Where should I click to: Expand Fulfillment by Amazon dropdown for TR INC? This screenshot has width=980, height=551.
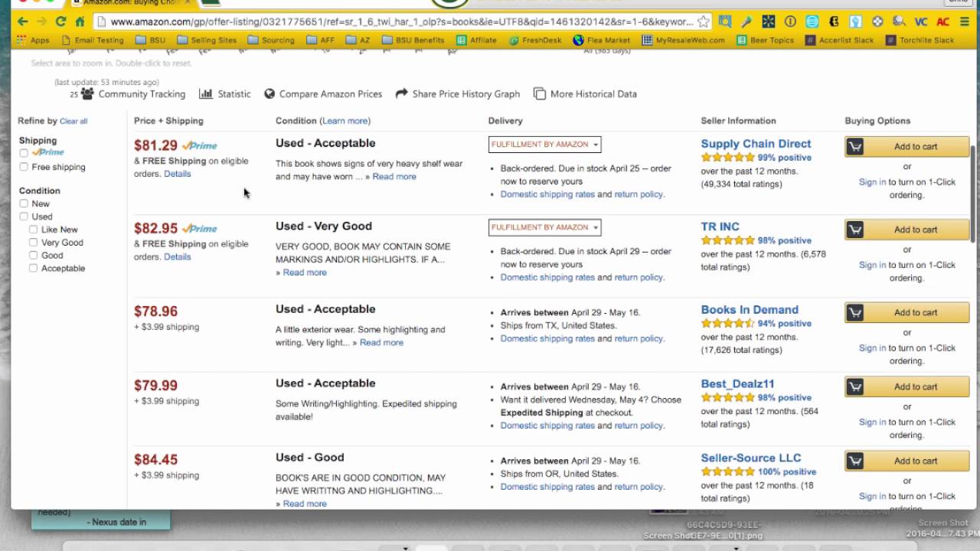point(544,227)
